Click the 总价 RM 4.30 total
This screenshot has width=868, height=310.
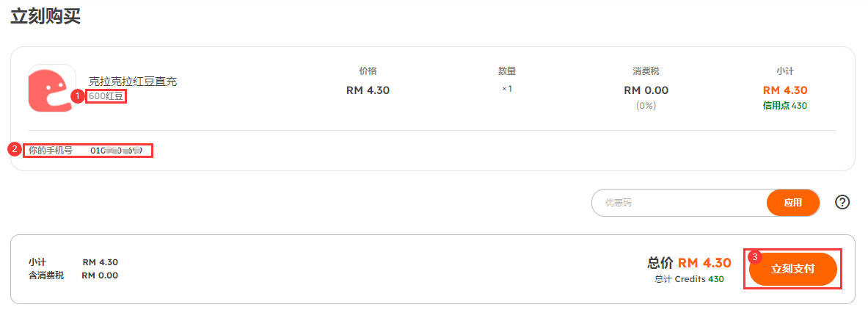click(x=689, y=263)
